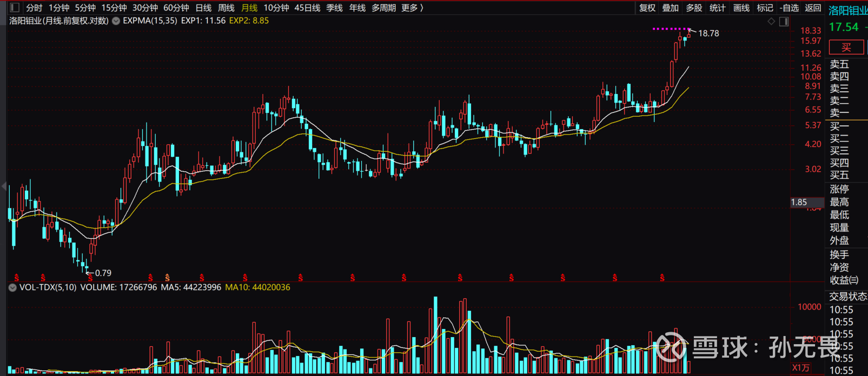Click the 返回 back button
The width and height of the screenshot is (868, 376).
click(x=813, y=8)
